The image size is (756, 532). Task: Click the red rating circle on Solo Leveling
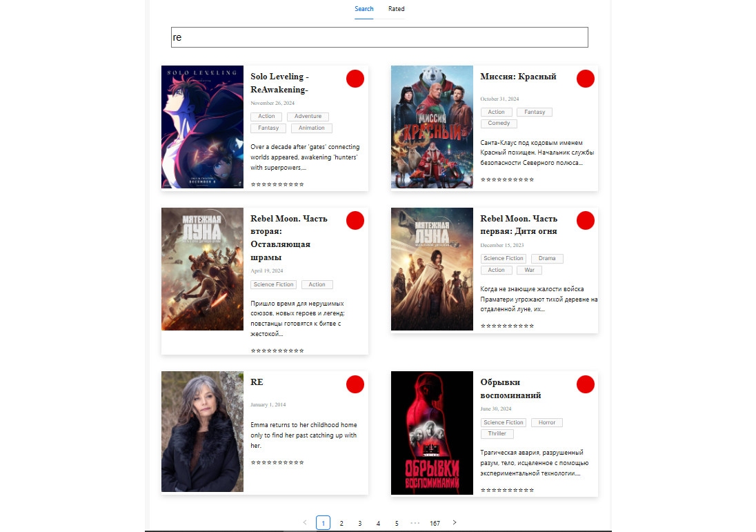click(355, 79)
